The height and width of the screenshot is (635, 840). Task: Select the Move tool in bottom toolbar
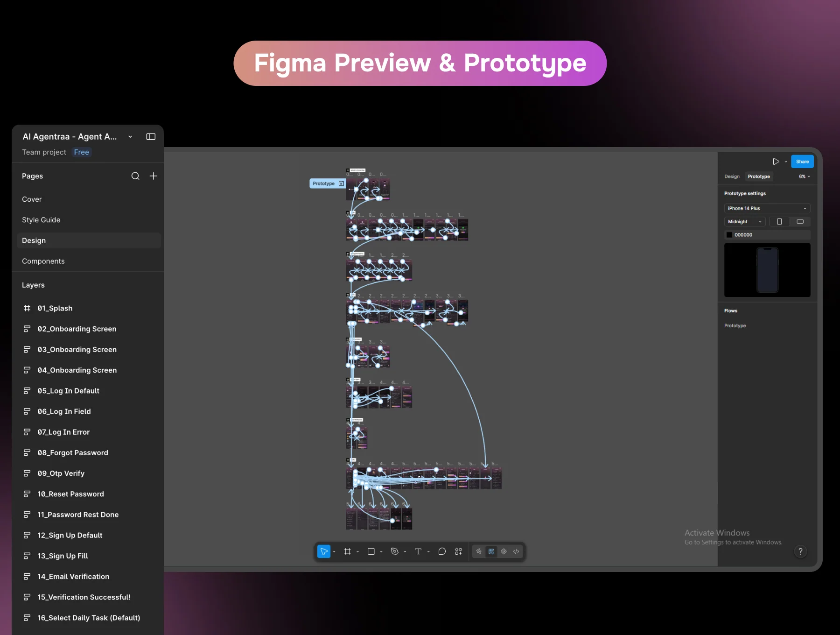324,551
